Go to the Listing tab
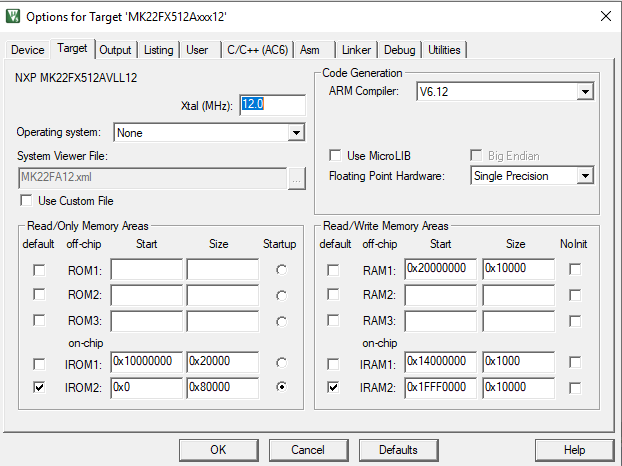Viewport: 622px width, 466px height. pos(158,50)
